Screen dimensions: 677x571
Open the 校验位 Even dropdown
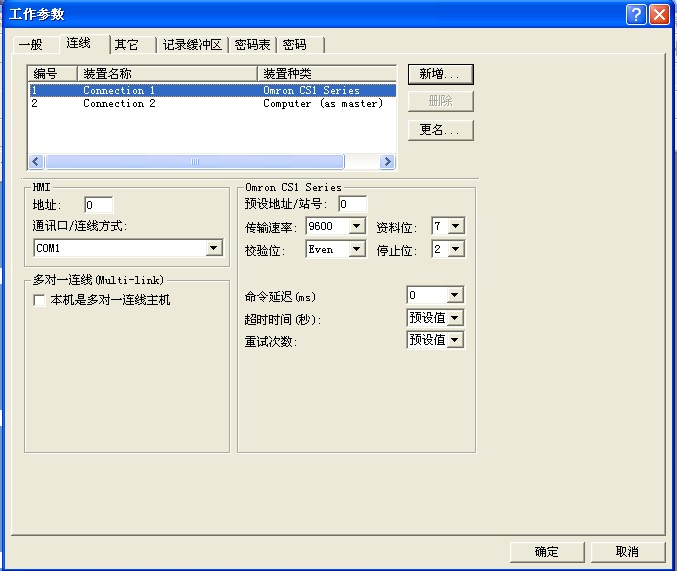click(x=357, y=250)
